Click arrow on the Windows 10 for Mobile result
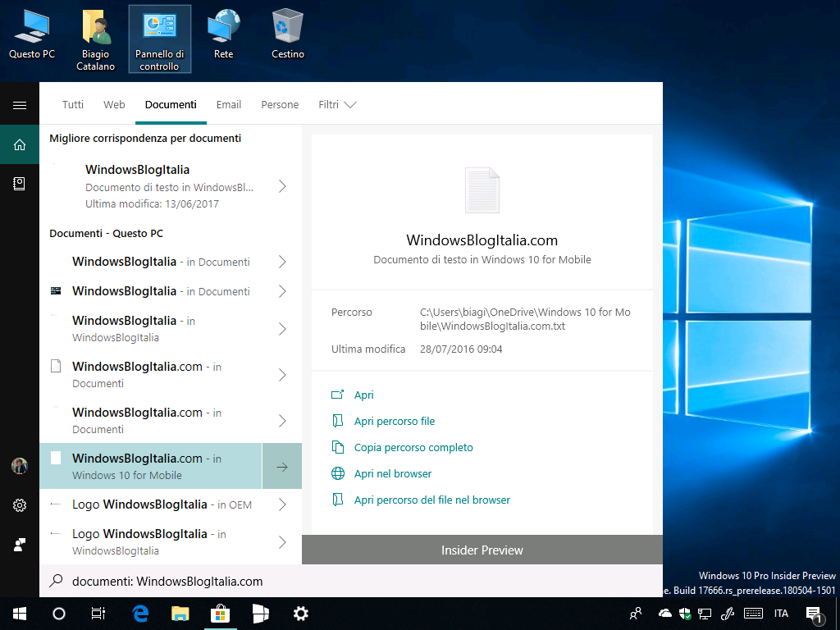Screen dimensions: 840x630 (x=282, y=467)
